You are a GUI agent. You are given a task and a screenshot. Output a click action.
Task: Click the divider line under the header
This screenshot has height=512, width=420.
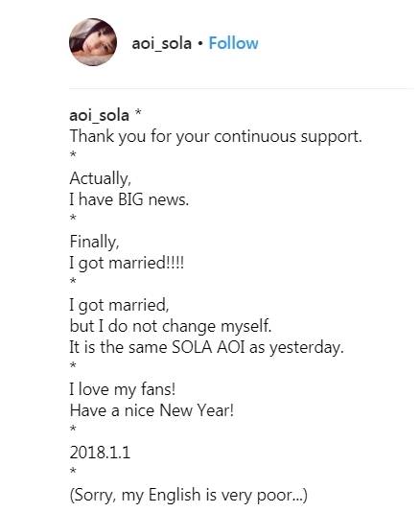pyautogui.click(x=242, y=88)
